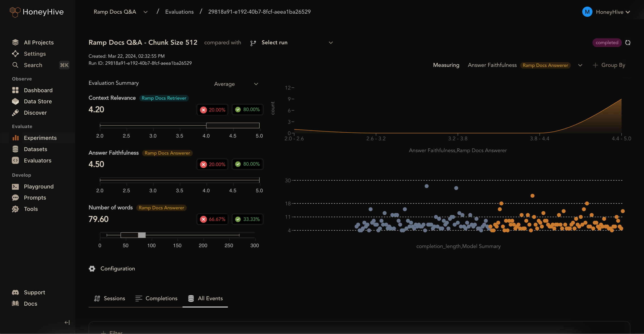Toggle Answer Faithfulness 80.00% passed filter
Screen dimensions: 644x334
pos(248,164)
